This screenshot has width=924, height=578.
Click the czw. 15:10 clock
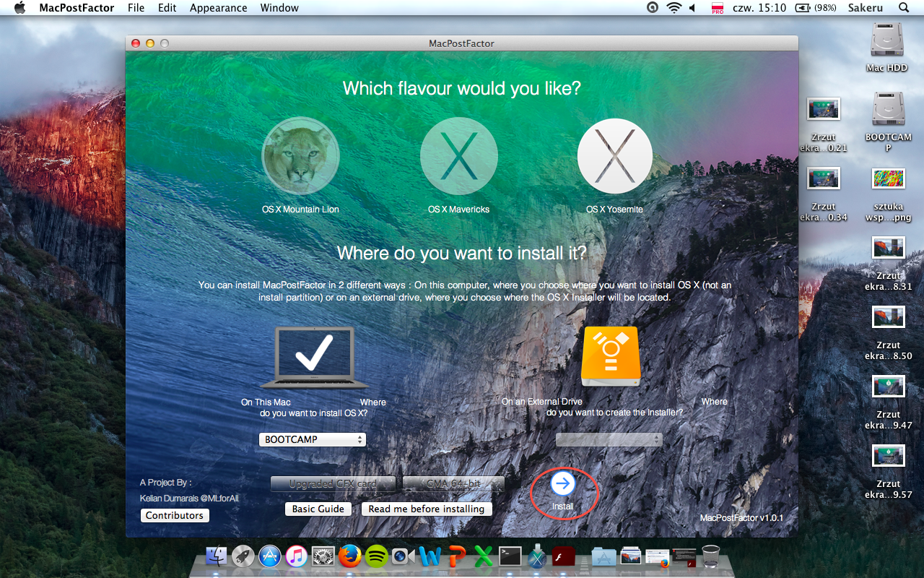(x=759, y=8)
